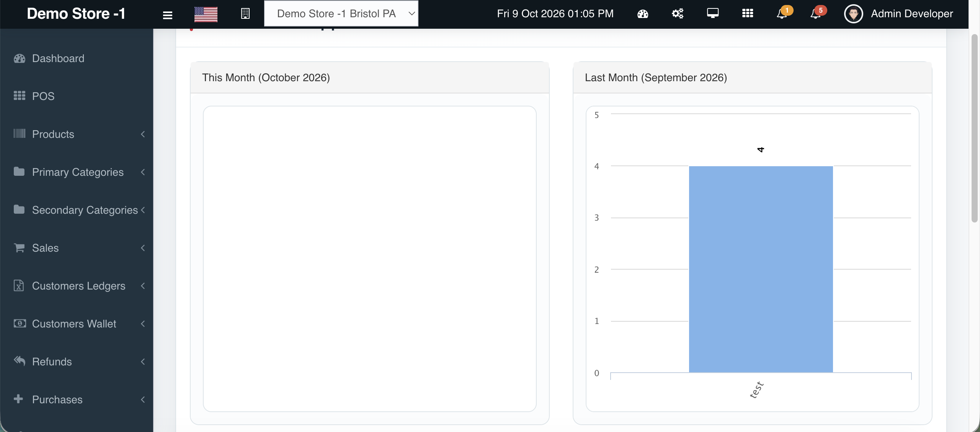Click the US flag language icon
Viewport: 980px width, 432px height.
206,14
